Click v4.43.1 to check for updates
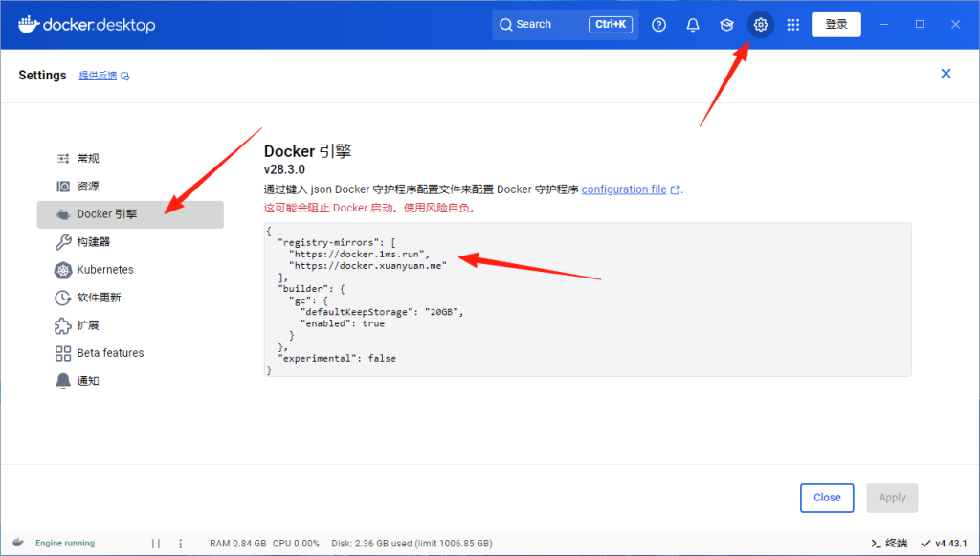The height and width of the screenshot is (556, 980). 951,543
